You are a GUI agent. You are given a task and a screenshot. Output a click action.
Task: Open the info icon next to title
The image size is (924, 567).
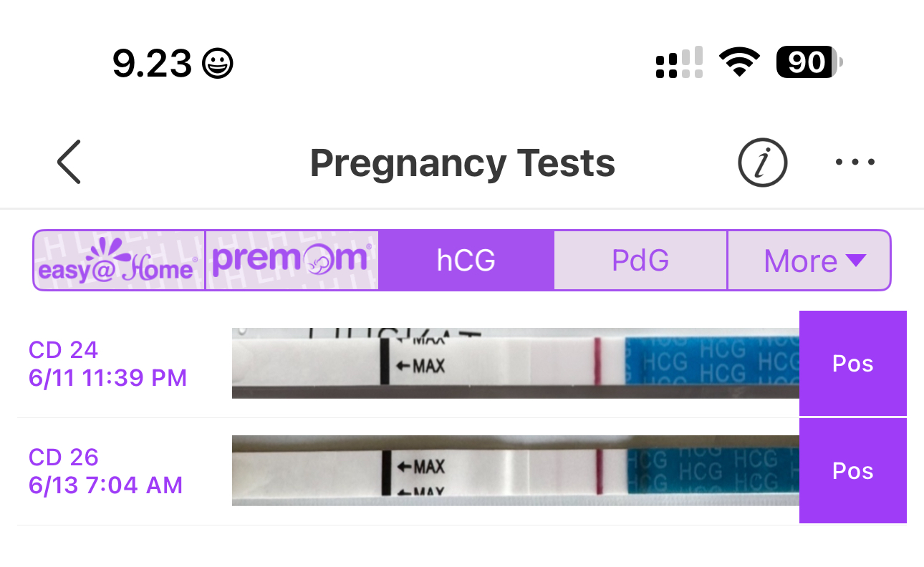pyautogui.click(x=762, y=163)
